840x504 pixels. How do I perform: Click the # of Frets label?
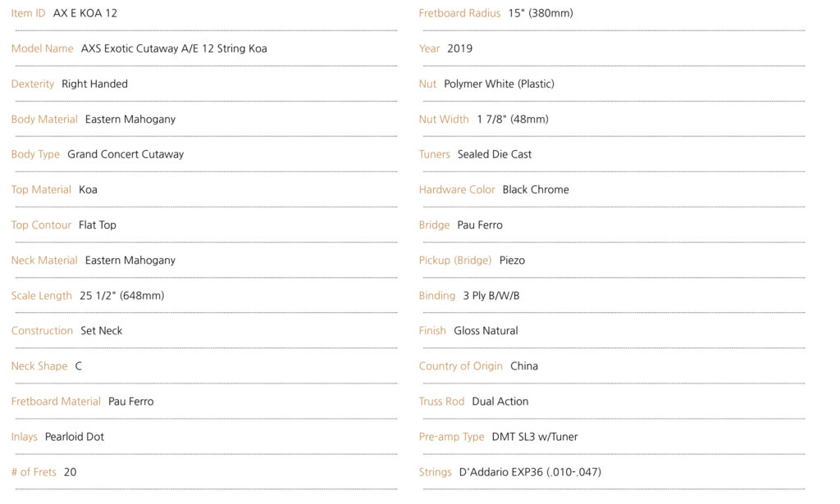click(34, 472)
